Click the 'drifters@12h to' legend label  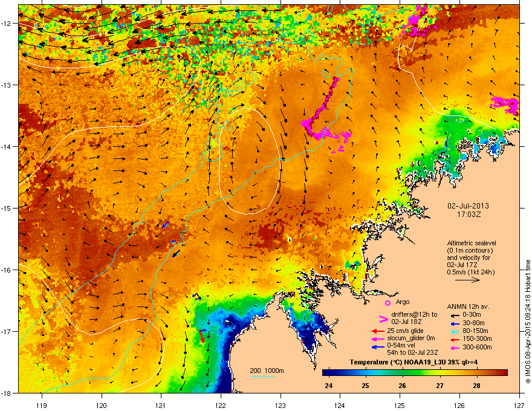(414, 314)
